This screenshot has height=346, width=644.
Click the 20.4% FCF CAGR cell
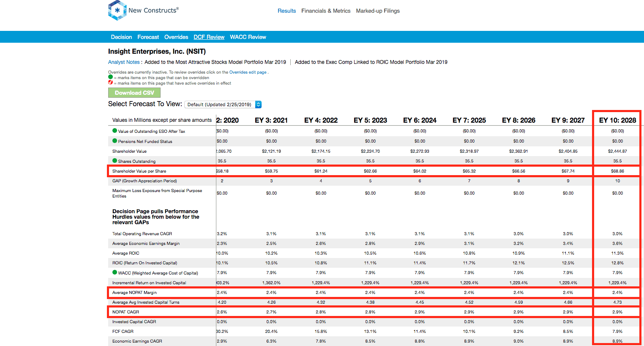pos(271,332)
